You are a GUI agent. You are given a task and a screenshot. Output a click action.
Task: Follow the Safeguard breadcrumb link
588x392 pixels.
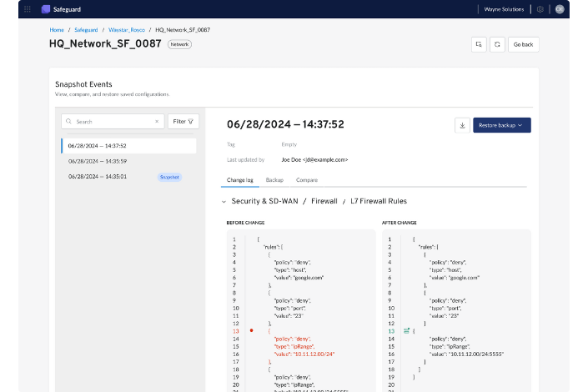point(86,30)
